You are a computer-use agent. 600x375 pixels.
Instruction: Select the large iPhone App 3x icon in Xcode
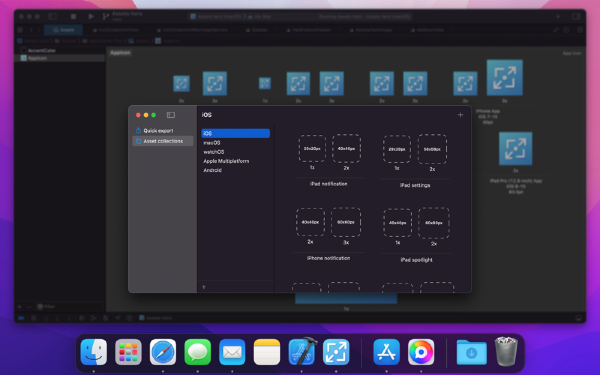(505, 78)
